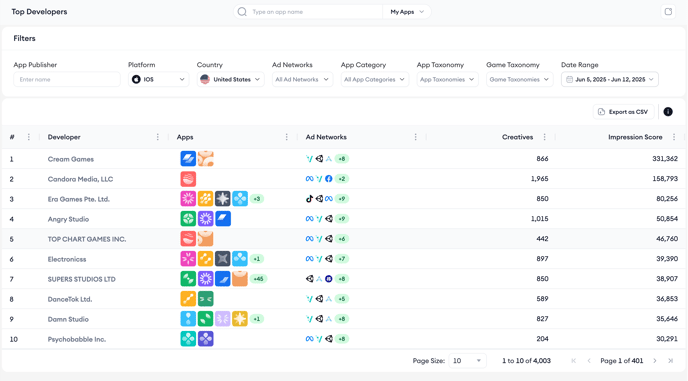Open column menu dots for Creatives header
The width and height of the screenshot is (688, 381).
(545, 137)
